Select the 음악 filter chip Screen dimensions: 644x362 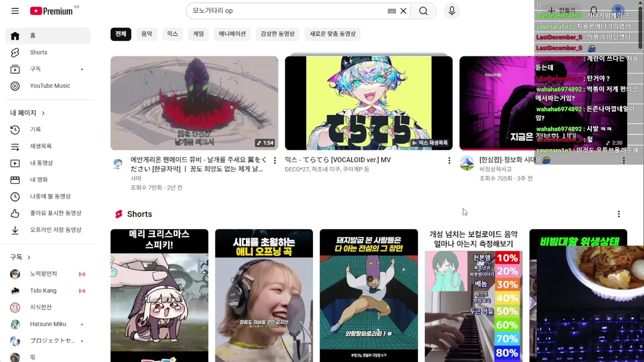click(x=146, y=34)
